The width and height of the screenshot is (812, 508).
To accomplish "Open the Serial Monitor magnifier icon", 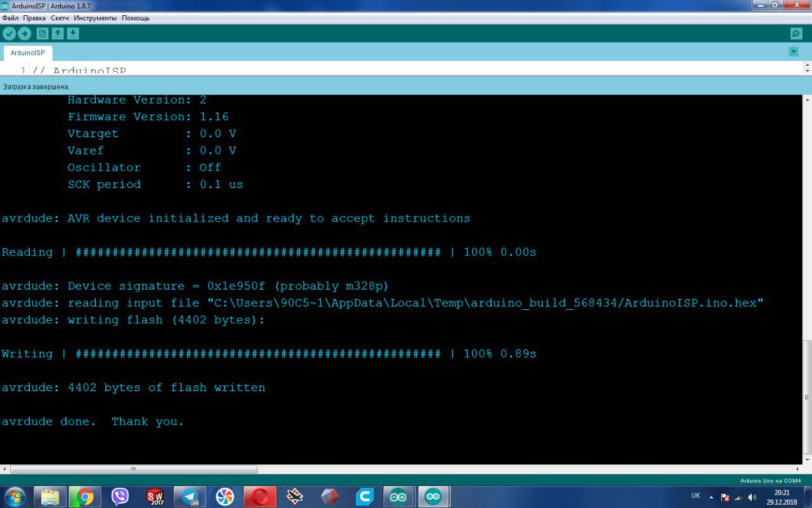I will 796,34.
